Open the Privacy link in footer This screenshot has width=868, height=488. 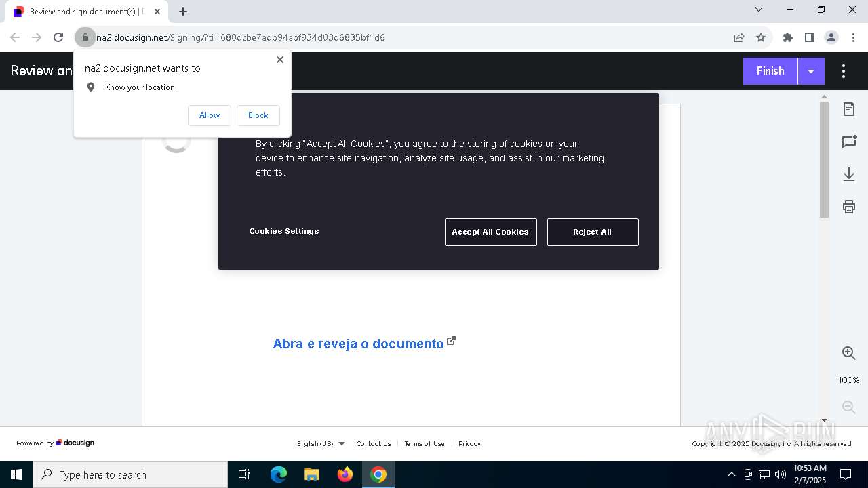(469, 444)
